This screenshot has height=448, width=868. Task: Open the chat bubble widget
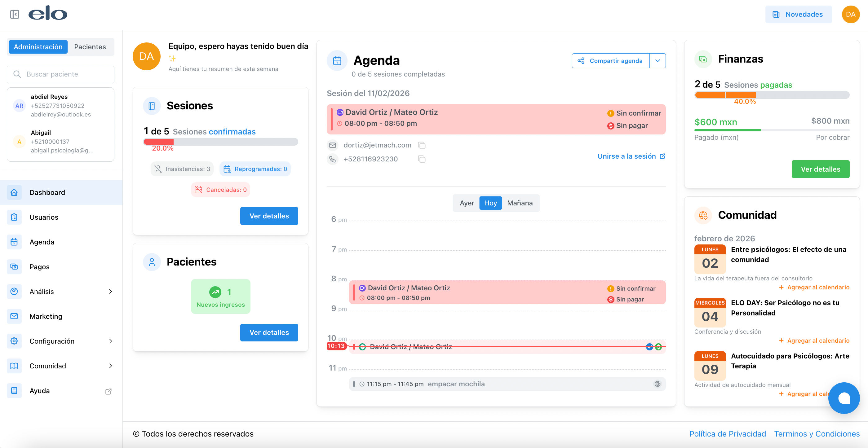point(844,398)
